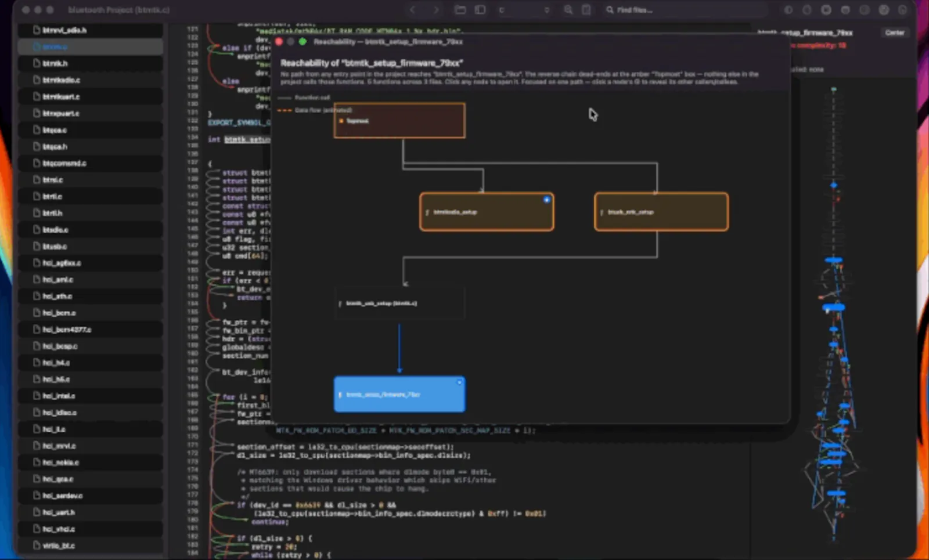The image size is (929, 560).
Task: Open btqca.c in the file list
Action: point(90,130)
